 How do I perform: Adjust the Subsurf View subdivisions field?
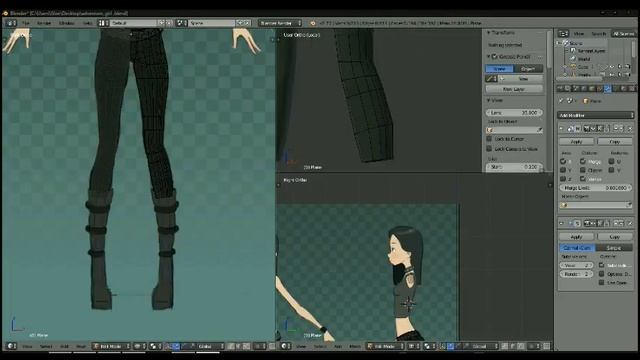pyautogui.click(x=576, y=265)
